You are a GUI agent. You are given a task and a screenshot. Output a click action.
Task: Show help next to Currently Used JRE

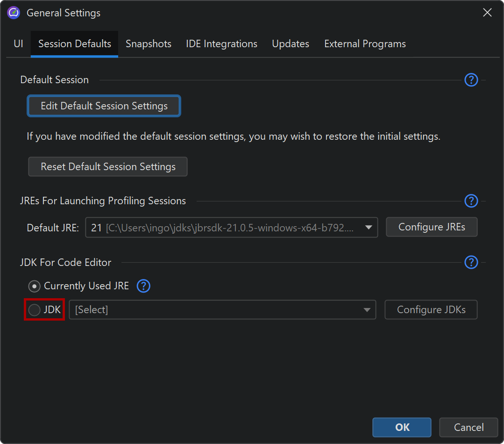(x=143, y=286)
